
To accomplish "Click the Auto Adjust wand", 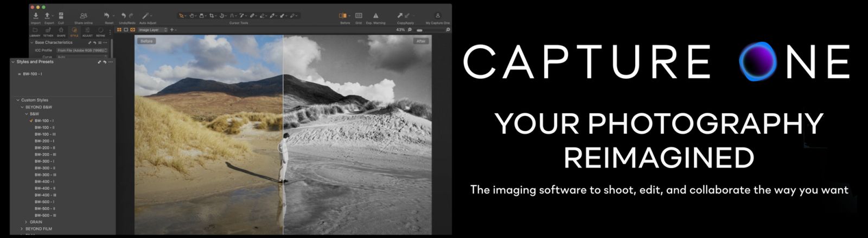I will pos(146,16).
